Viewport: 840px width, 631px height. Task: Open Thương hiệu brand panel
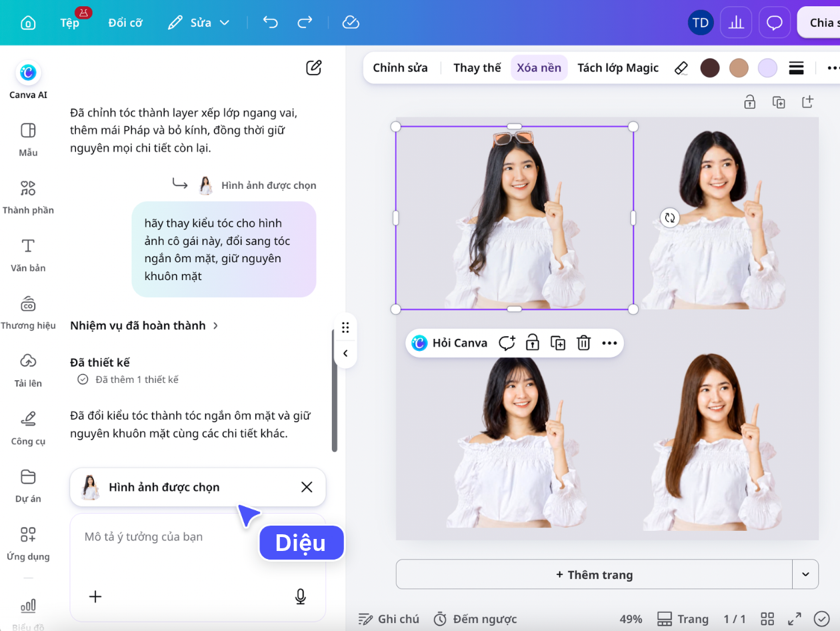(28, 312)
